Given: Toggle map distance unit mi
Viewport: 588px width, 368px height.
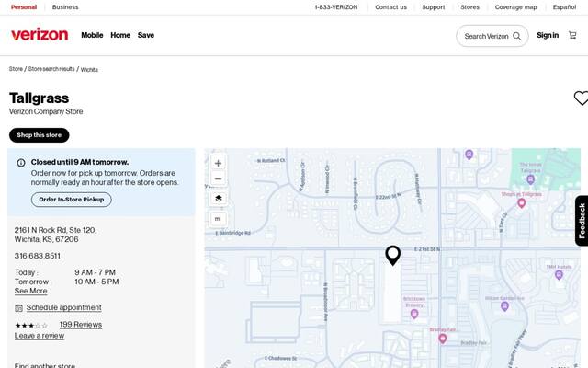Looking at the screenshot, I should 218,219.
